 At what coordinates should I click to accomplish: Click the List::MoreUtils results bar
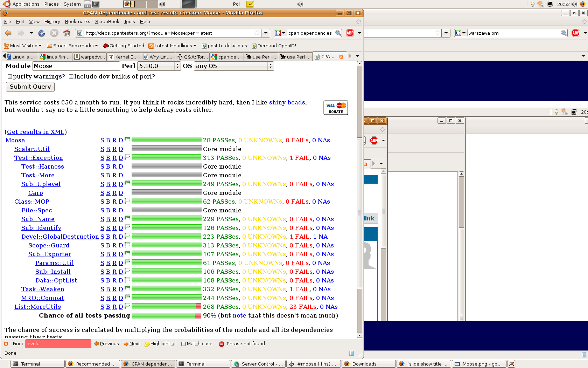pos(167,306)
